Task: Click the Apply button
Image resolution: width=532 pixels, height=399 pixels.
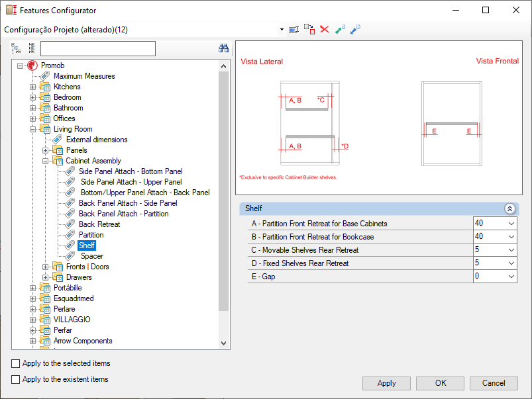Action: 386,383
